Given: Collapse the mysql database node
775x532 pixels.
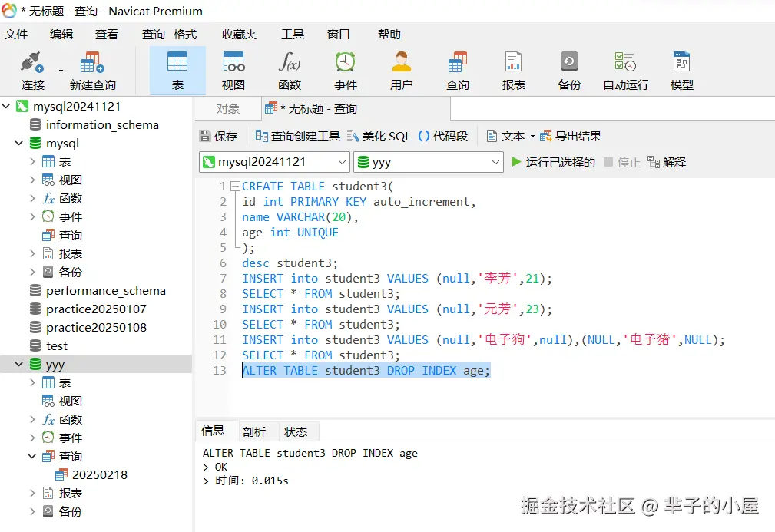Looking at the screenshot, I should pyautogui.click(x=19, y=144).
